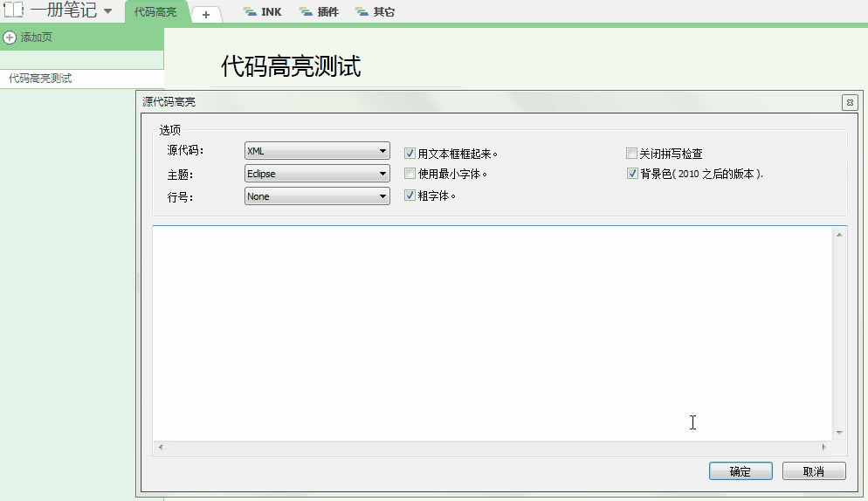Click the 添加页 label to add a page
Screen dimensions: 868x501
[37, 38]
